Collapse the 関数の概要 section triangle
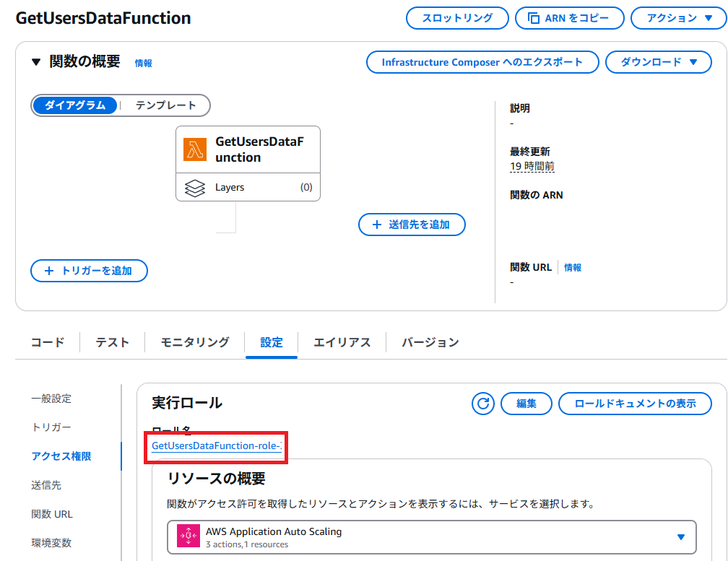 click(36, 61)
